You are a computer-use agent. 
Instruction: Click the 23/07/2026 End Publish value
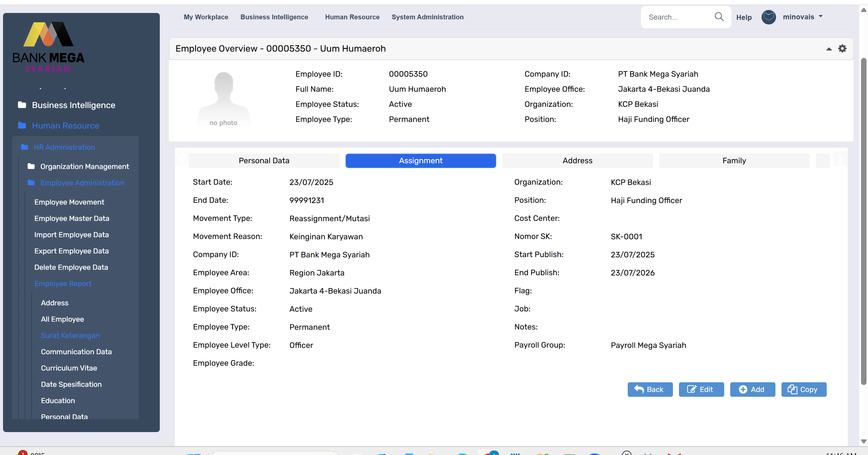pyautogui.click(x=632, y=273)
